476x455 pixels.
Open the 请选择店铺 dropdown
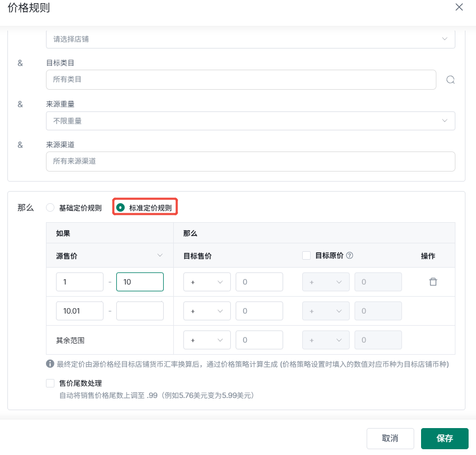pyautogui.click(x=250, y=39)
